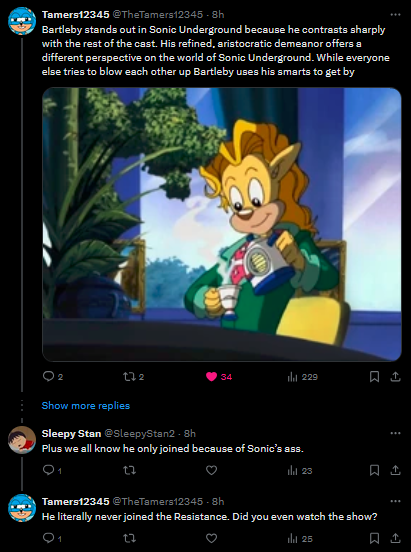Open more options on the Resistance reply
Image resolution: width=411 pixels, height=552 pixels.
[x=396, y=501]
